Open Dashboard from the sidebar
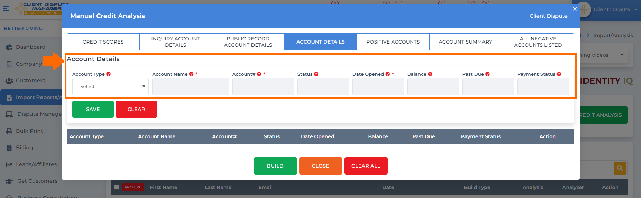644x198 pixels. [30, 47]
